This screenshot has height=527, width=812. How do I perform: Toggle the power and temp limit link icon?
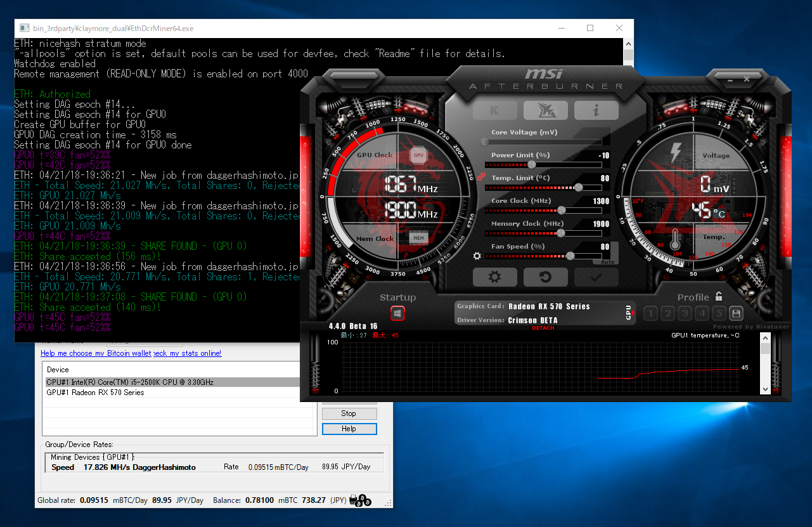click(x=481, y=177)
